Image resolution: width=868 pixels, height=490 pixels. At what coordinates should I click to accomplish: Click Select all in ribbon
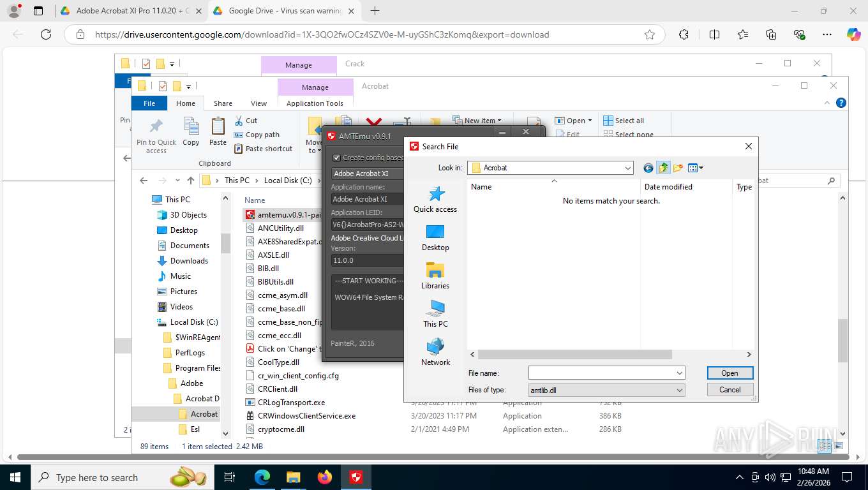pos(624,121)
